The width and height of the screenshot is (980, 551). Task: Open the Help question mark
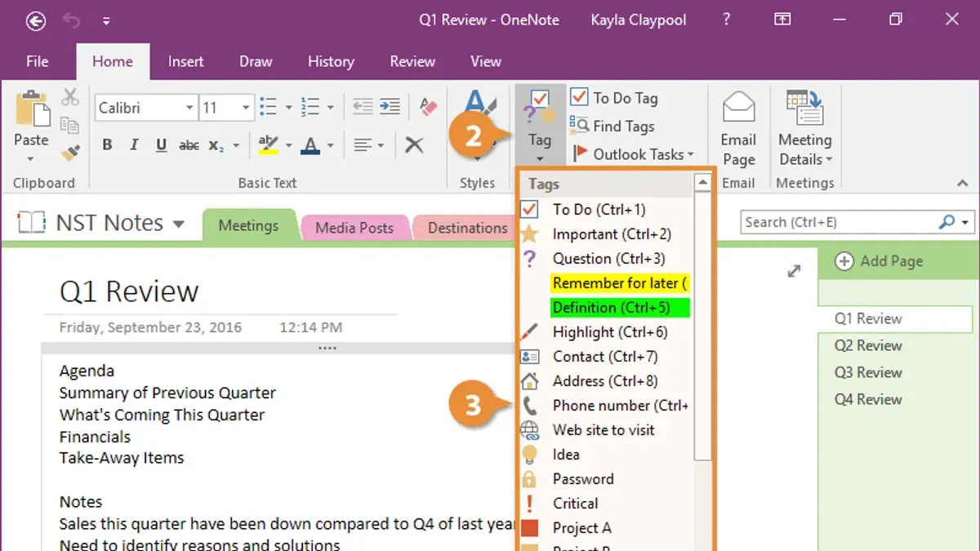coord(727,20)
